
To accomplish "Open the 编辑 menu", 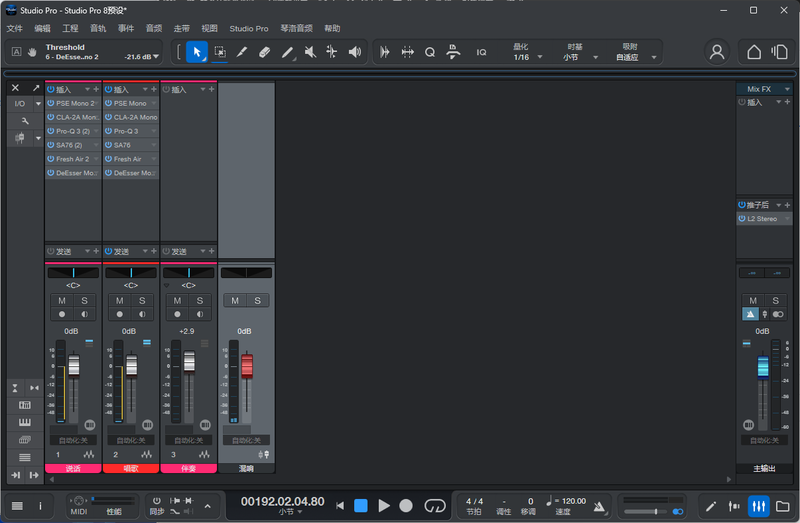I will (42, 29).
